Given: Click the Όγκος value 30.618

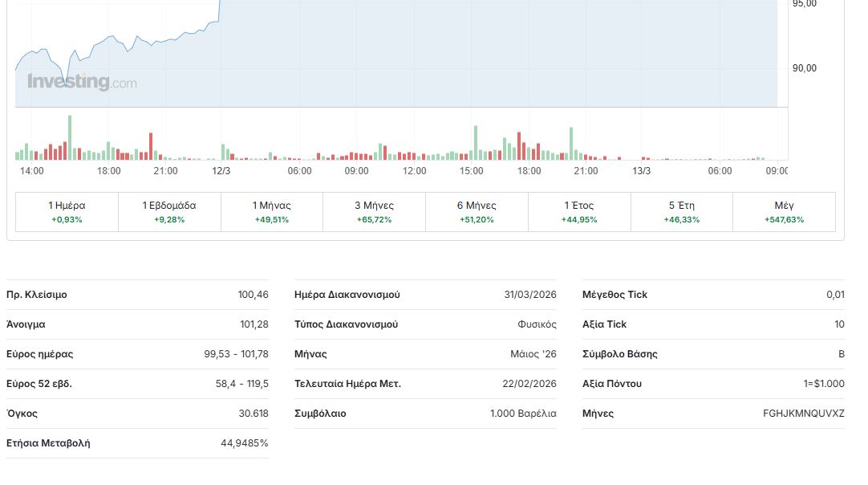Looking at the screenshot, I should tap(254, 414).
